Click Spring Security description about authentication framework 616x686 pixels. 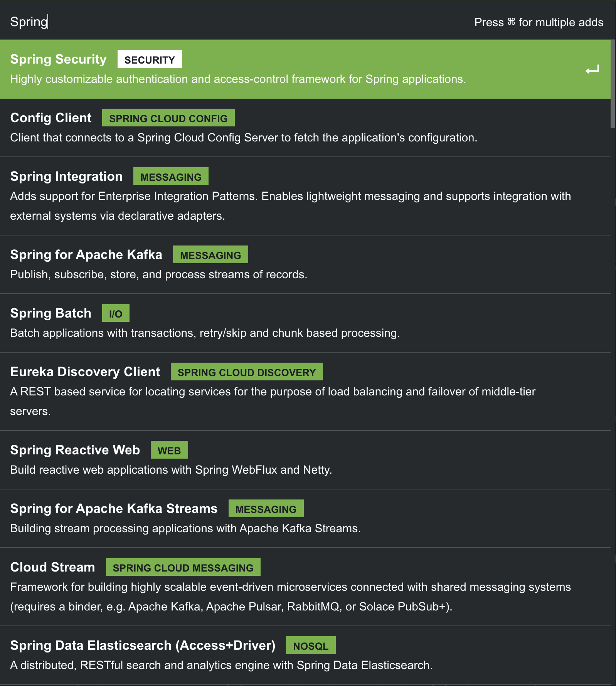click(238, 79)
